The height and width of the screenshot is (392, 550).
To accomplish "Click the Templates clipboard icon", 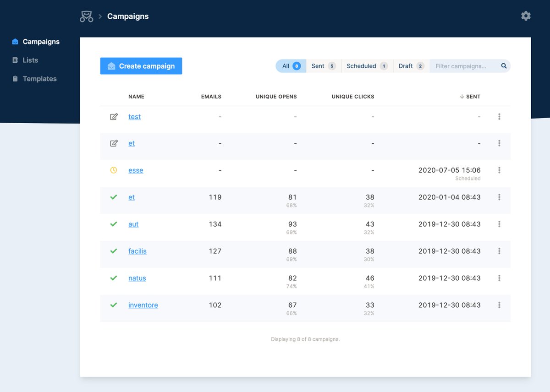I will (x=15, y=79).
